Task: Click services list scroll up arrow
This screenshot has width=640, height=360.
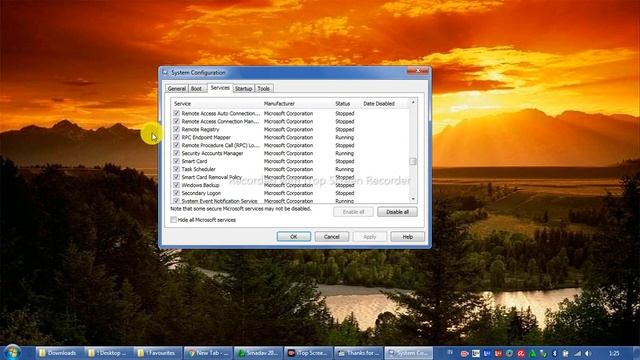Action: pos(413,102)
